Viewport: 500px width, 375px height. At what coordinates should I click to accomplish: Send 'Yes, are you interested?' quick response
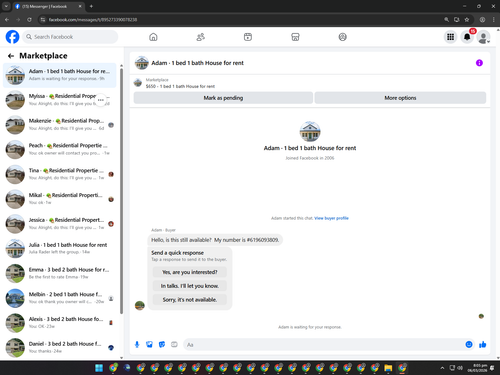click(x=190, y=272)
